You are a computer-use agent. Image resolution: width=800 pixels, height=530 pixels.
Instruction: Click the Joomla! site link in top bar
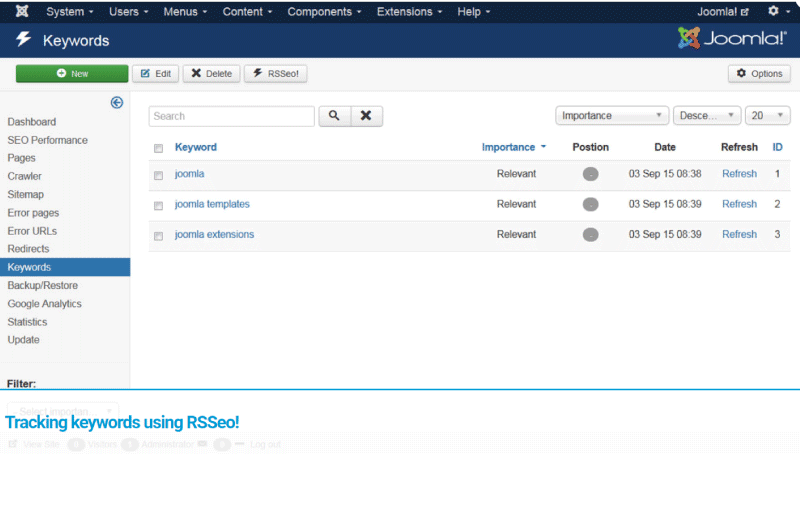coord(723,11)
